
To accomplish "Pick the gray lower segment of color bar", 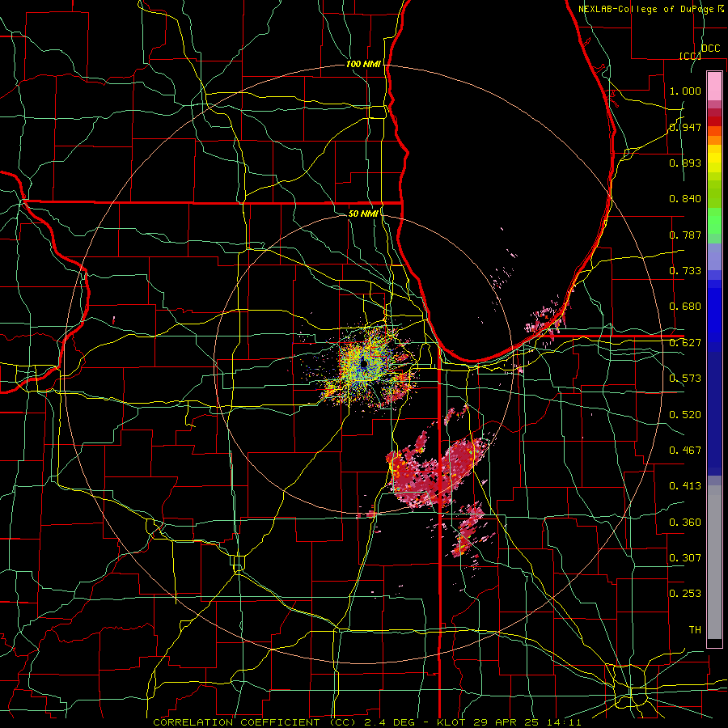I will tap(714, 562).
